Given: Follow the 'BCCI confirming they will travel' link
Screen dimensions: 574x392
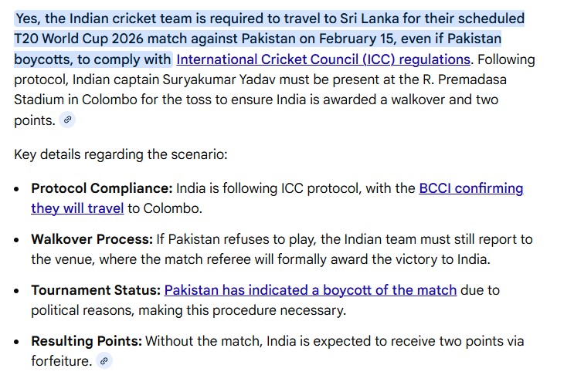Looking at the screenshot, I should [470, 188].
